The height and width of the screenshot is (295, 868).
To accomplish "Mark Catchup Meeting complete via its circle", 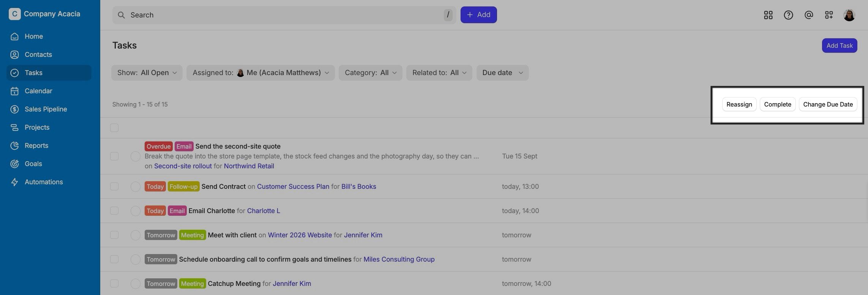I will tap(136, 284).
